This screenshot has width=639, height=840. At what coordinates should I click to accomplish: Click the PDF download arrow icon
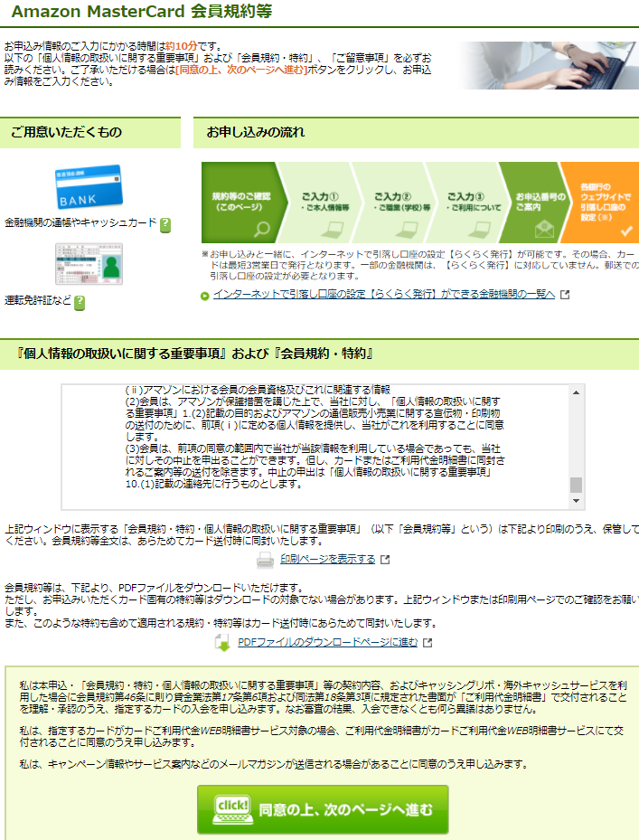tap(222, 643)
